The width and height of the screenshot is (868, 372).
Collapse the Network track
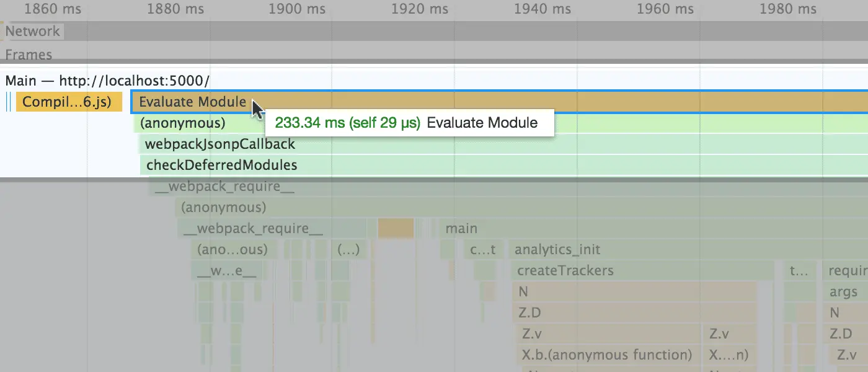34,31
